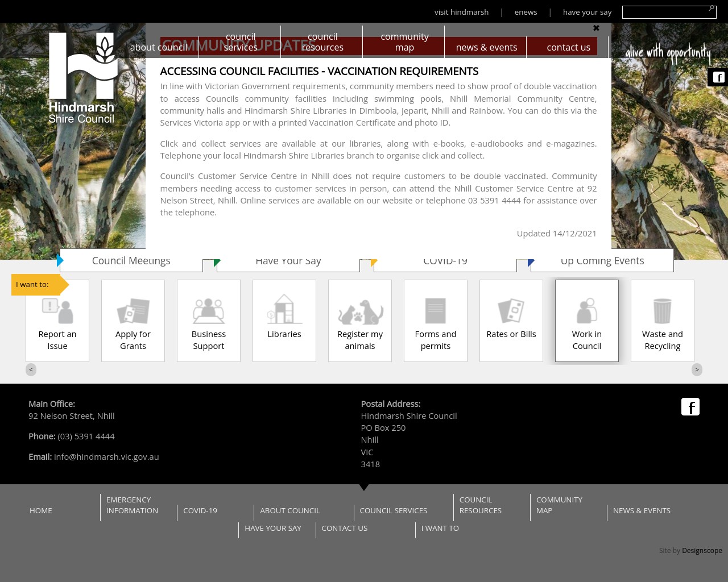Focus the search input field
The image size is (728, 582).
tap(664, 13)
